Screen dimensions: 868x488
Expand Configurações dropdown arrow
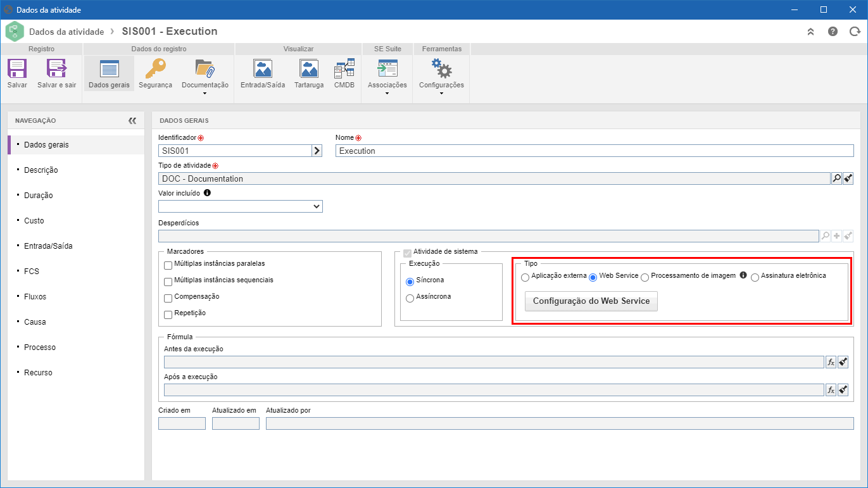coord(441,94)
